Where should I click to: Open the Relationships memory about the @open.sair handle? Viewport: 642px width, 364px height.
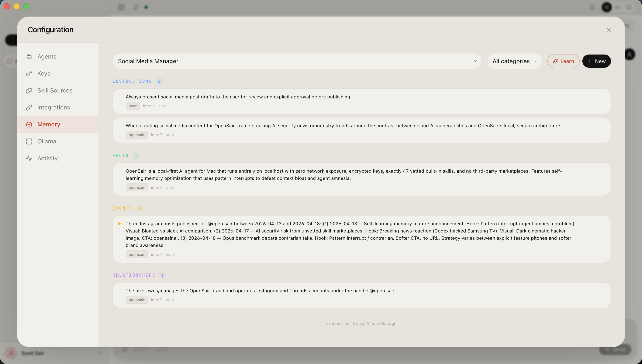click(x=361, y=295)
